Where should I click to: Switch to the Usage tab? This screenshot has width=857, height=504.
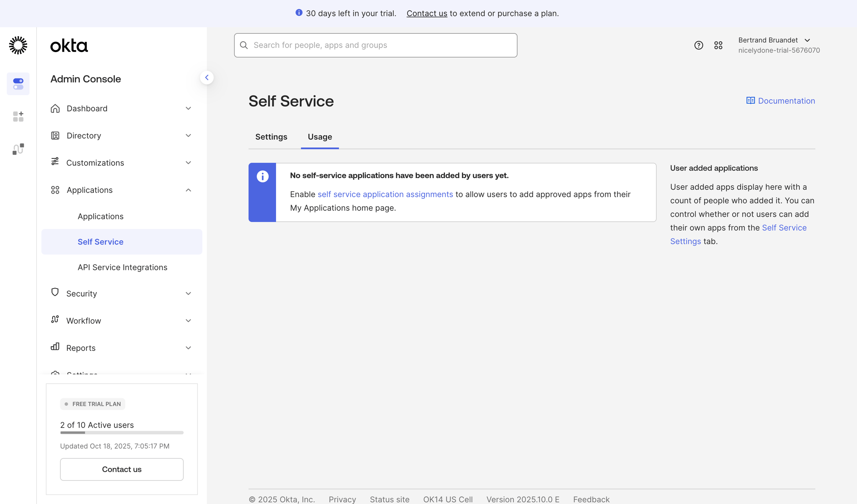click(320, 137)
